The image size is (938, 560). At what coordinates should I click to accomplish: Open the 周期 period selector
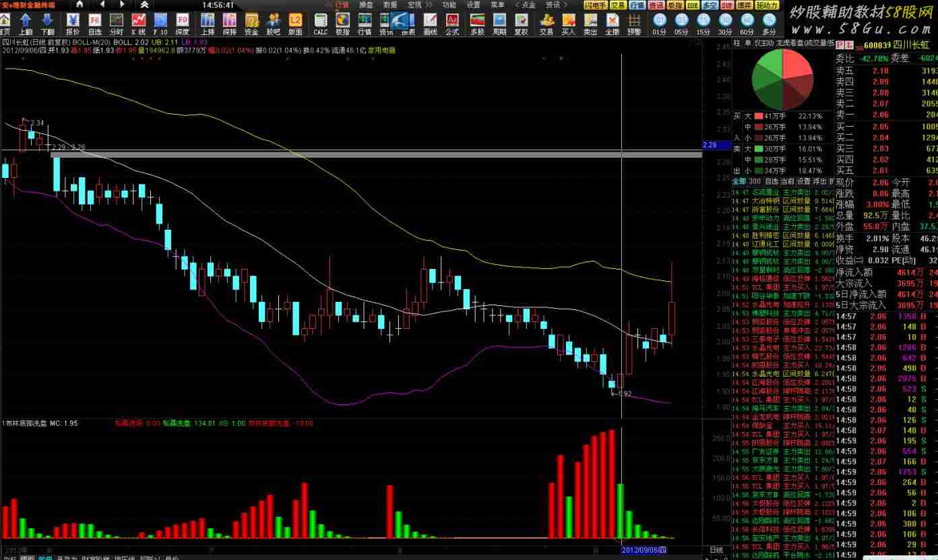click(x=499, y=24)
